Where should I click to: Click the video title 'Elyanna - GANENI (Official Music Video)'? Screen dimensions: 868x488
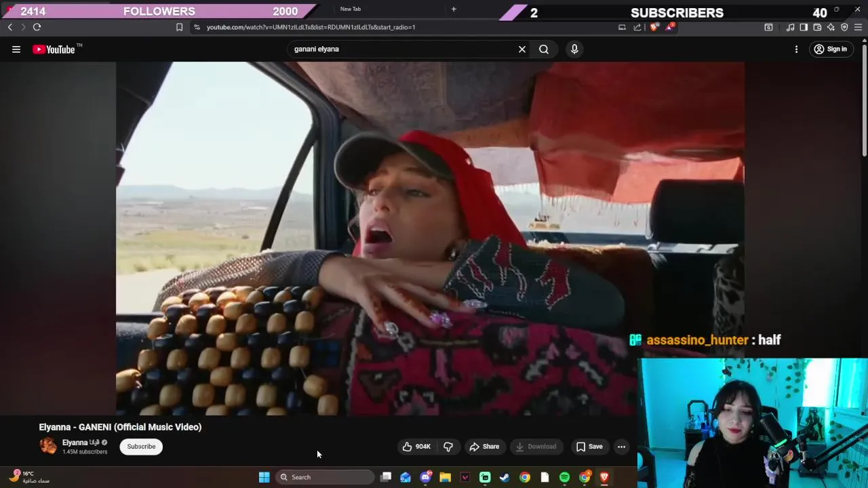(120, 427)
